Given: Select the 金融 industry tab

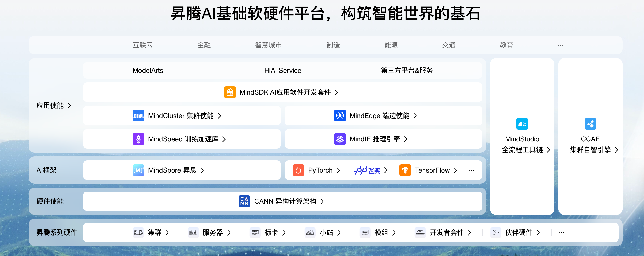Looking at the screenshot, I should (x=204, y=45).
